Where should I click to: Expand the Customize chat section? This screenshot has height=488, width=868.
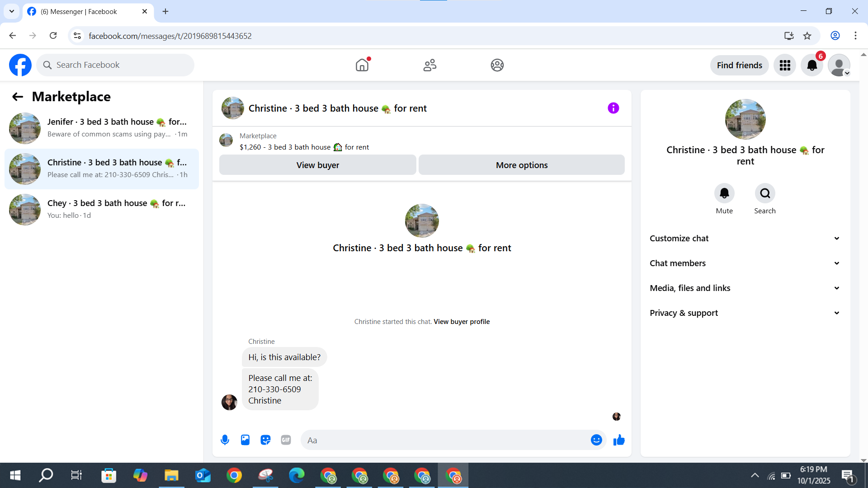745,239
